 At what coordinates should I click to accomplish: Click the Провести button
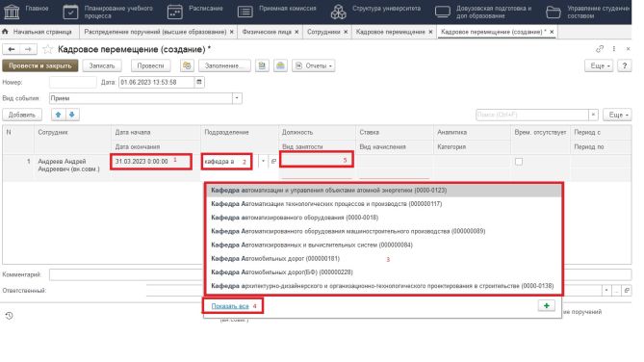click(150, 65)
